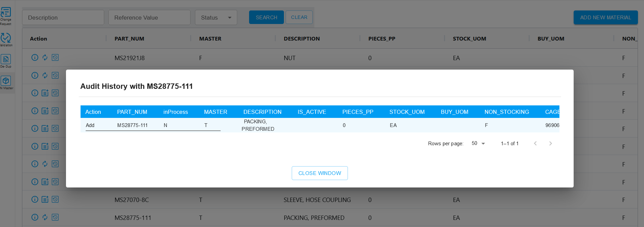Click the 96906 cage value
The image size is (644, 227).
pos(552,125)
